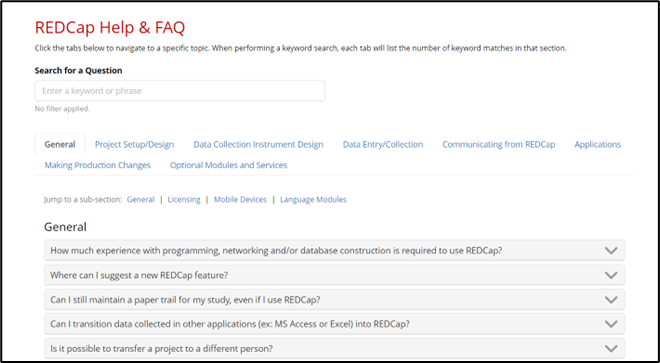Jump to the General sub-section link

pos(141,200)
